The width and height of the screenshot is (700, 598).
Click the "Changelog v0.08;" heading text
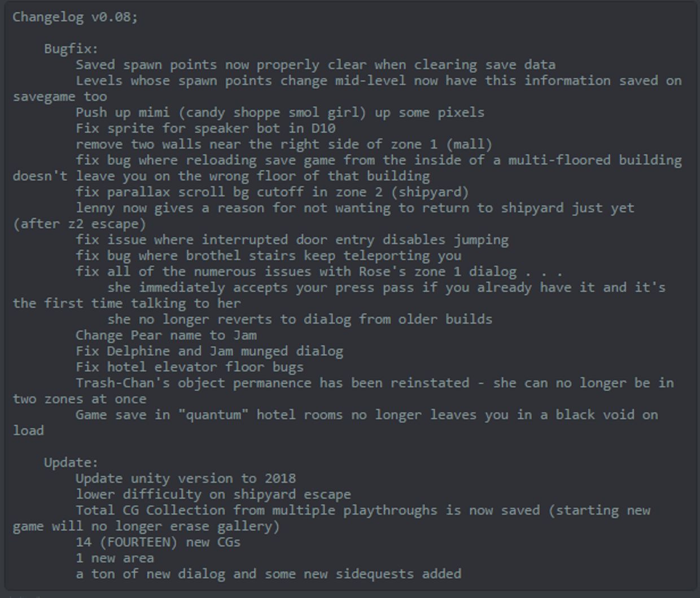75,17
